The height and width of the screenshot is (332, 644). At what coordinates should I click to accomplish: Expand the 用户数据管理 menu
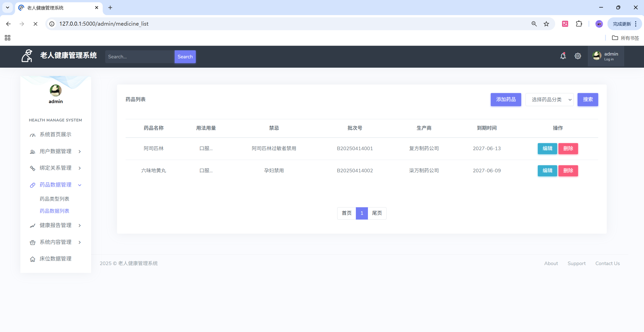tap(56, 151)
